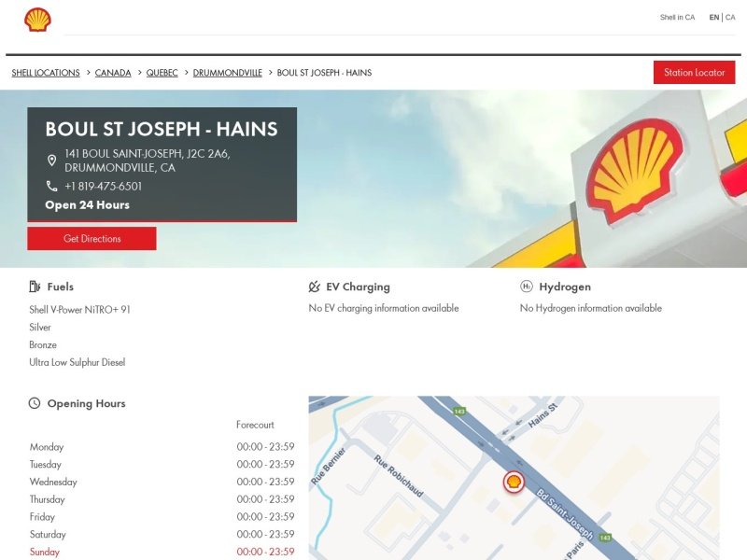Click the location pin icon beside address
Screen dimensions: 747x560
point(52,161)
